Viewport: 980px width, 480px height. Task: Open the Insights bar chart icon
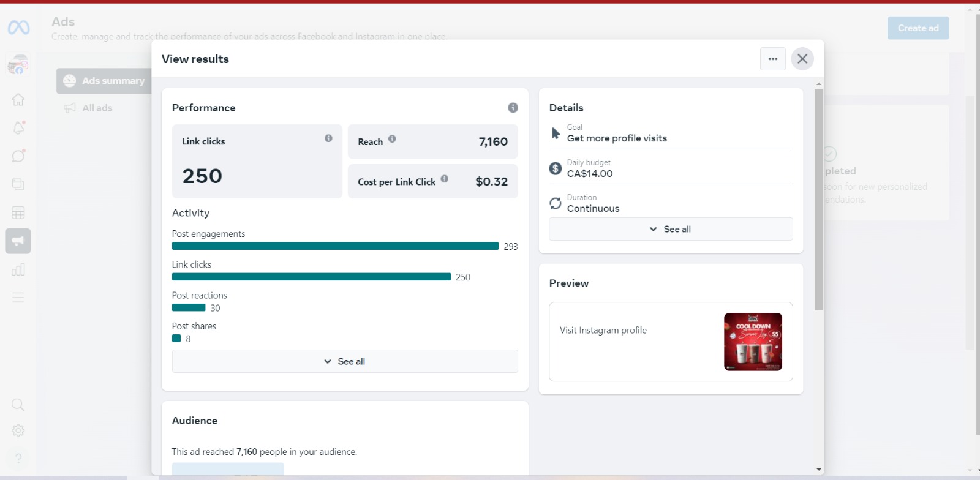[18, 269]
